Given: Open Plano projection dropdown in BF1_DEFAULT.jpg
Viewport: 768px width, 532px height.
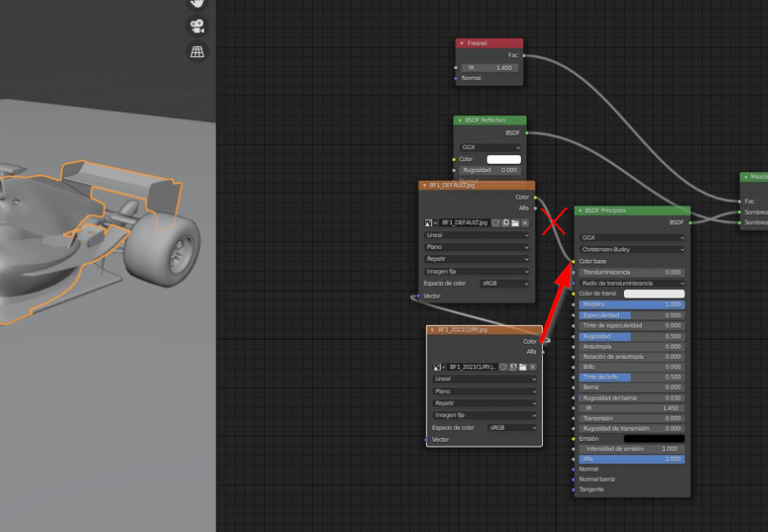Looking at the screenshot, I should (477, 247).
